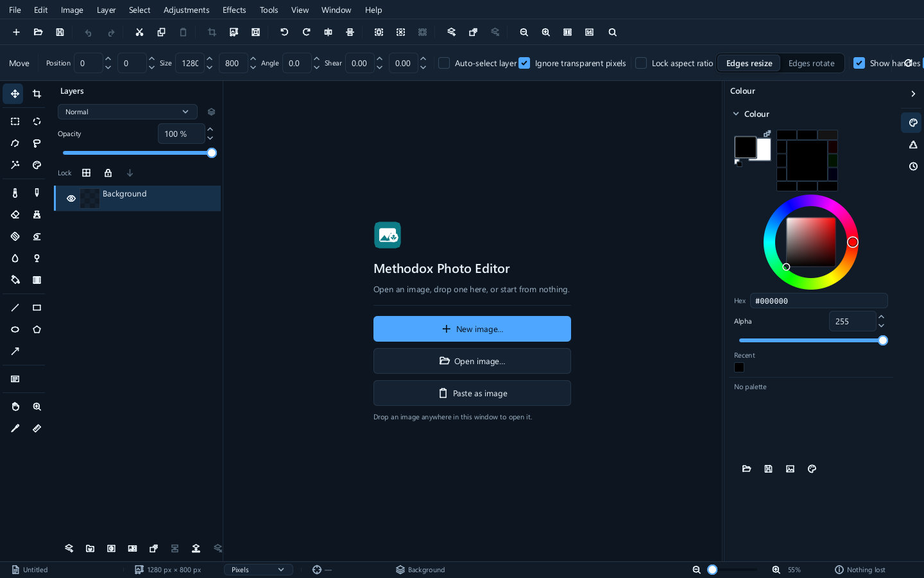Select the Line shape tool
The width and height of the screenshot is (924, 578).
[x=15, y=308]
